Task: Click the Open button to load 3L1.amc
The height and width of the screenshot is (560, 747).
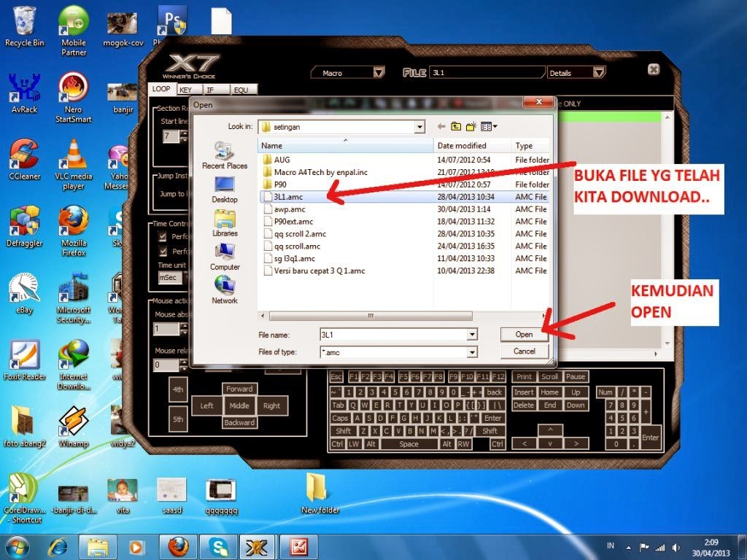Action: [x=523, y=334]
